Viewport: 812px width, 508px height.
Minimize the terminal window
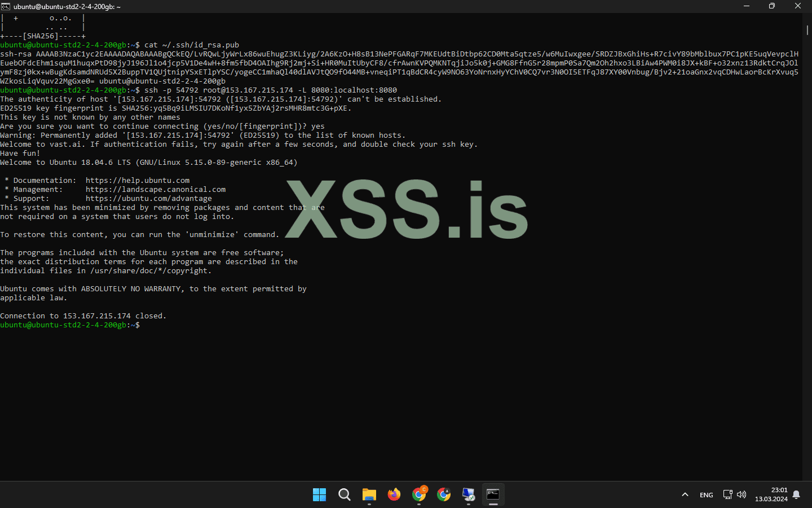pyautogui.click(x=747, y=6)
